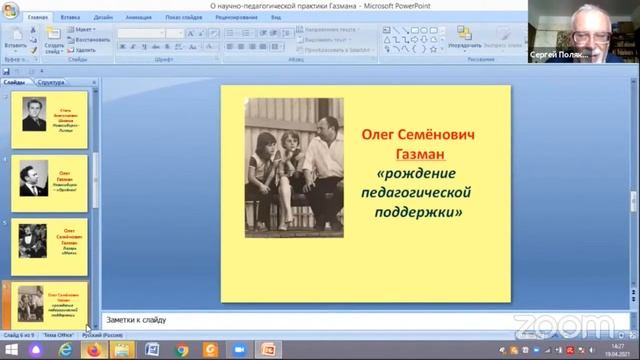Open the Вид ribbon tab
Viewport: 640px width, 360px height.
tap(276, 18)
